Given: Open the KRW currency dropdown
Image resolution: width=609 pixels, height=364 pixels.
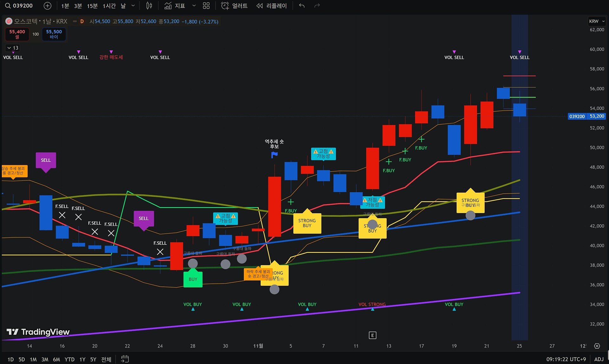Looking at the screenshot, I should [597, 21].
